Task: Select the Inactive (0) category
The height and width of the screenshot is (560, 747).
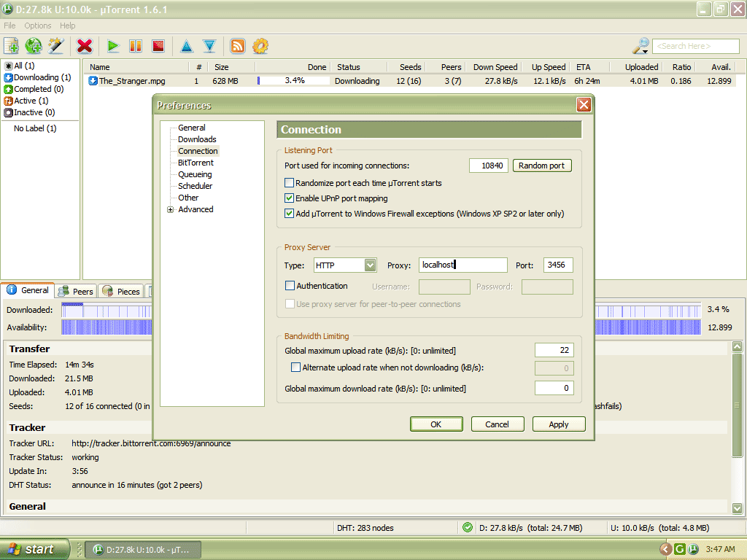Action: click(x=29, y=112)
